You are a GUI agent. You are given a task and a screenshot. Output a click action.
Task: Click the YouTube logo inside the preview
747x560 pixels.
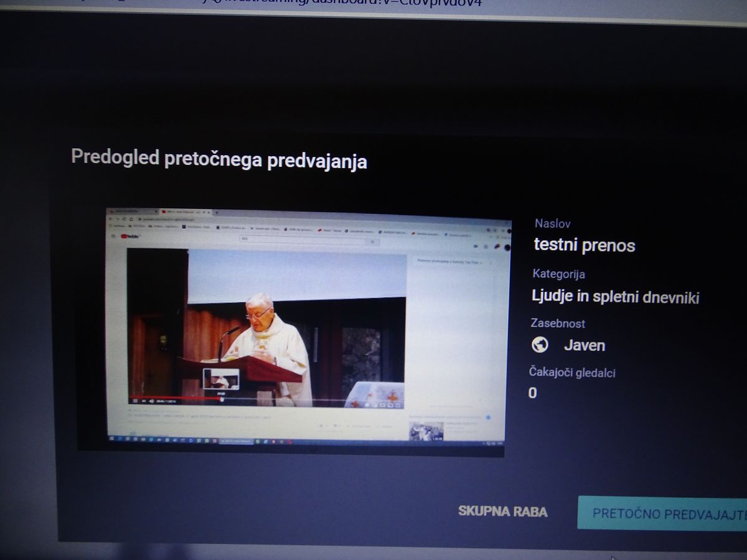tap(131, 236)
